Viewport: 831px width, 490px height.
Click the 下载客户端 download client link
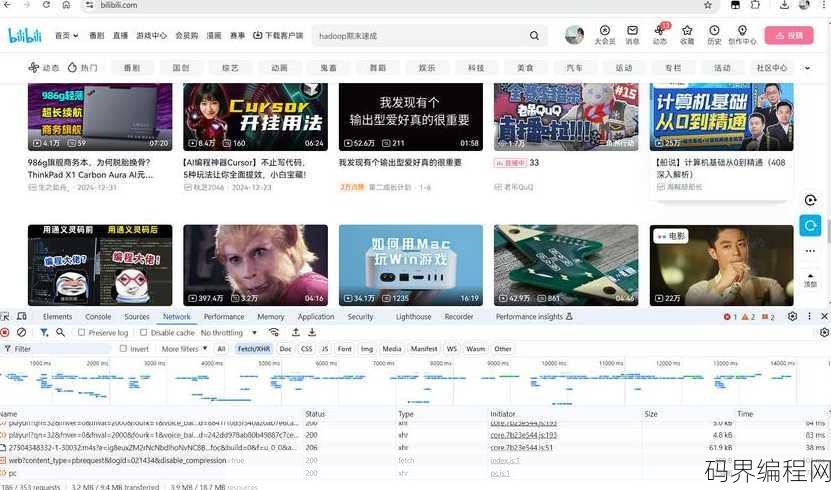pyautogui.click(x=278, y=35)
